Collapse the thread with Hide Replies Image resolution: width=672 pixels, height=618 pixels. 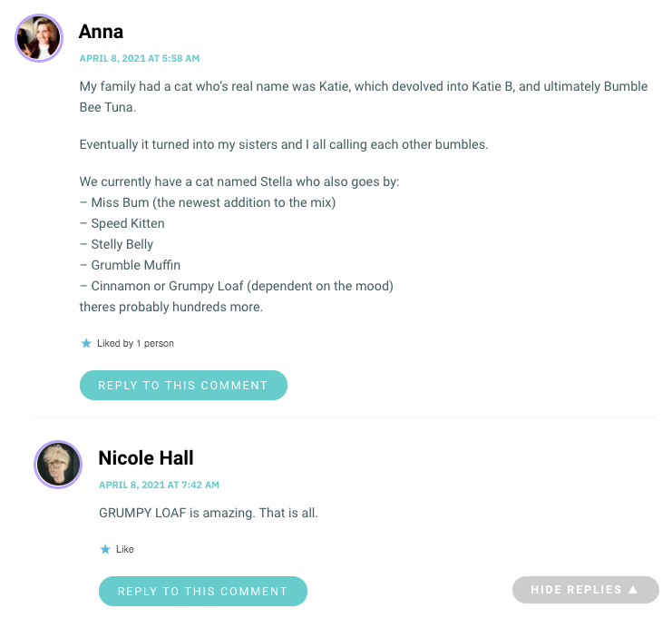586,590
